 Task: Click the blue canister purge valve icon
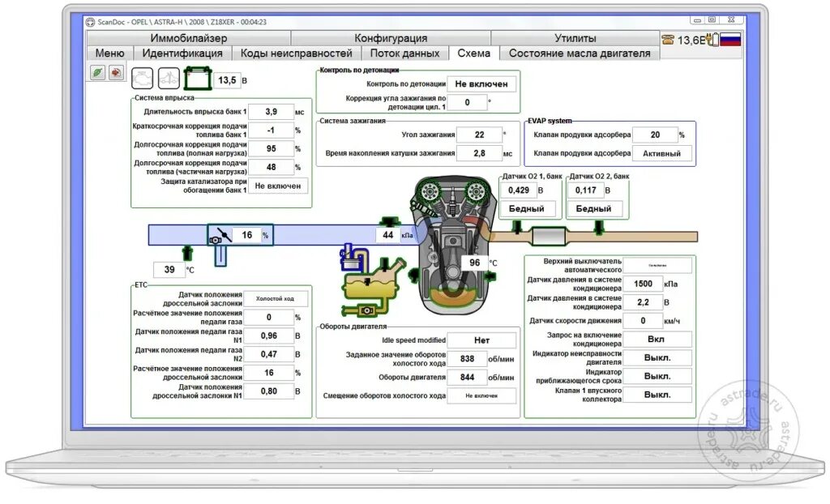(349, 258)
